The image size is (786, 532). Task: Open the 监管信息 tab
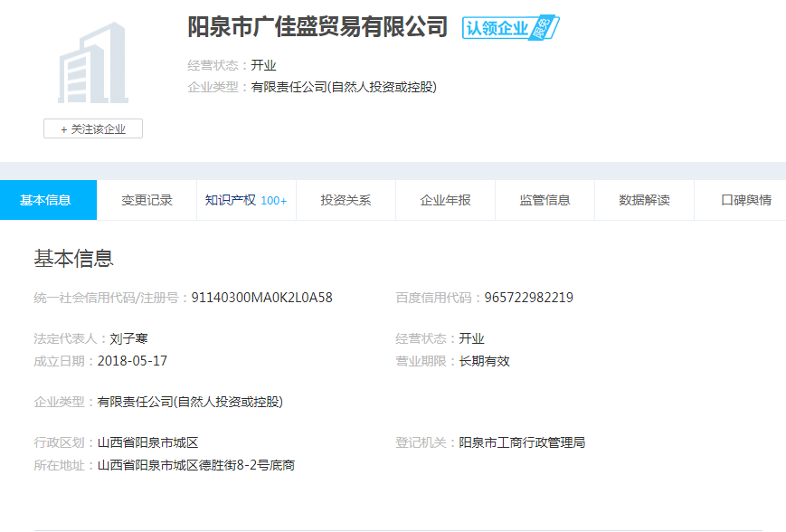coord(545,200)
